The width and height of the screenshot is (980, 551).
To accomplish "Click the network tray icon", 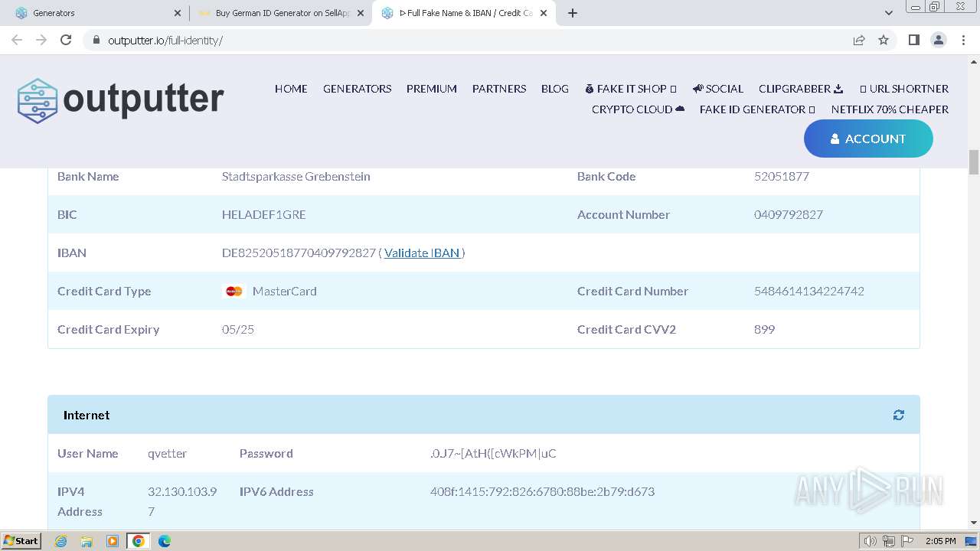I will pos(888,541).
